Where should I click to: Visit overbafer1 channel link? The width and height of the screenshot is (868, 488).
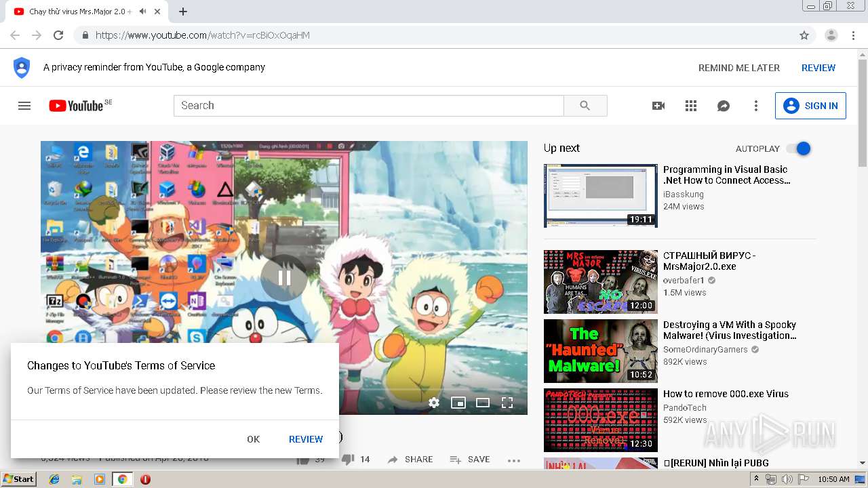tap(684, 281)
